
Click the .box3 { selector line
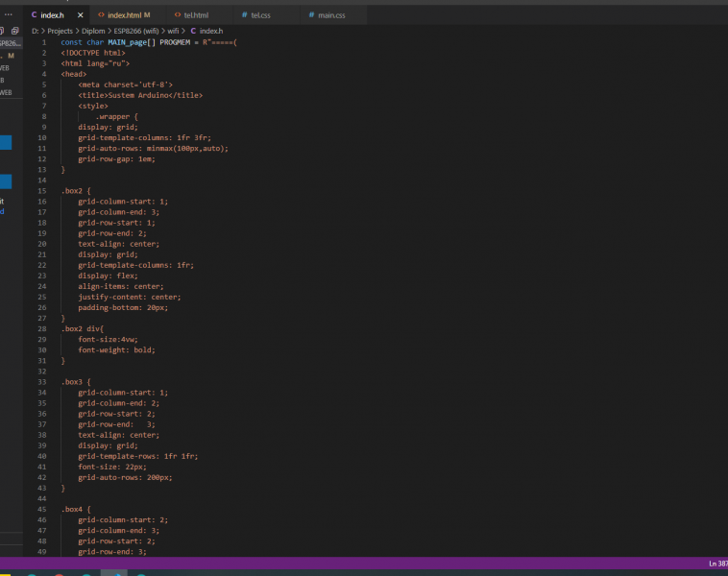coord(76,382)
